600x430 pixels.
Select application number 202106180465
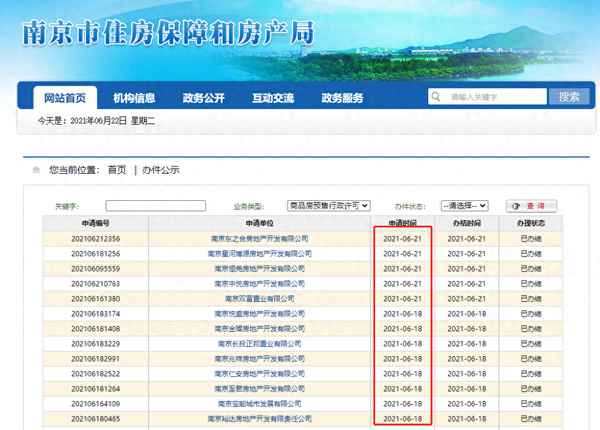[96, 419]
